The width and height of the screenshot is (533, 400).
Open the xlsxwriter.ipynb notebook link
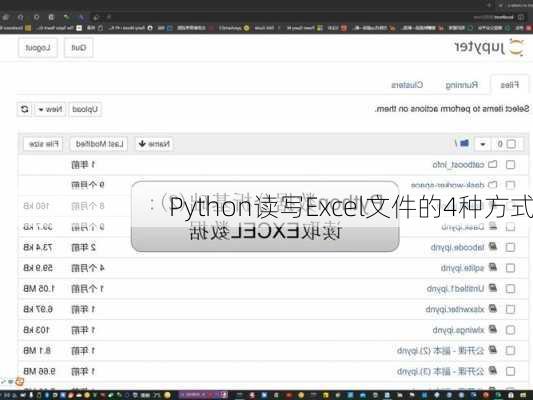[x=455, y=310]
